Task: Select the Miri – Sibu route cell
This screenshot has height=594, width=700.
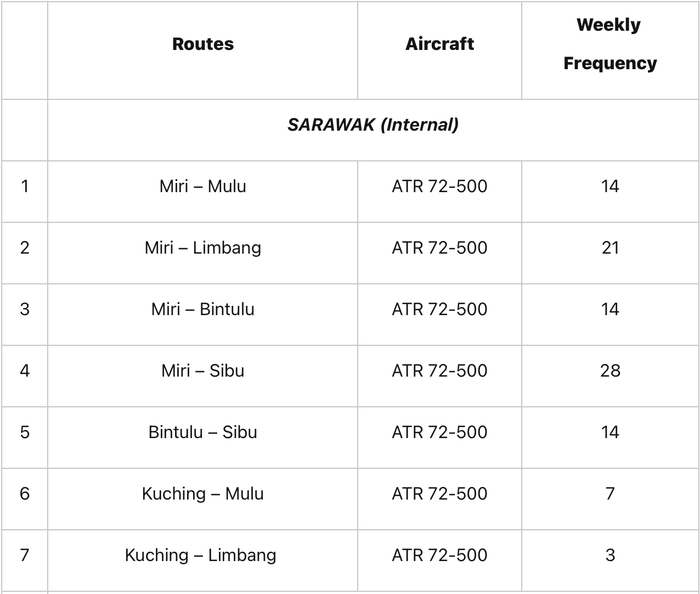Action: (x=203, y=371)
